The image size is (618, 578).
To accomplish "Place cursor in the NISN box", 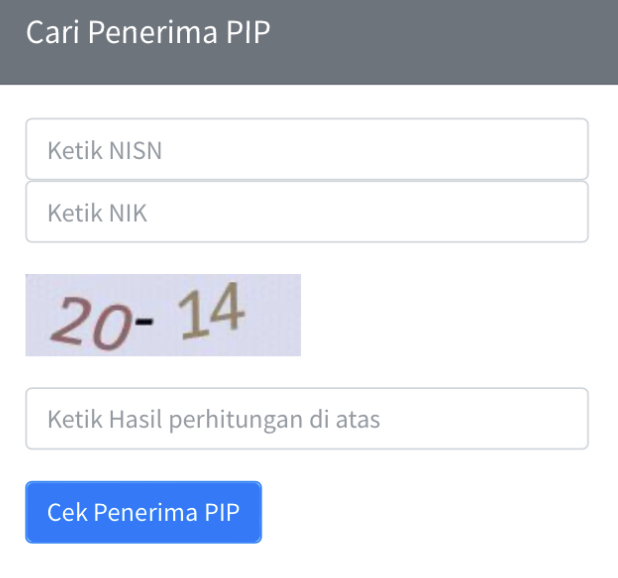I will 307,149.
